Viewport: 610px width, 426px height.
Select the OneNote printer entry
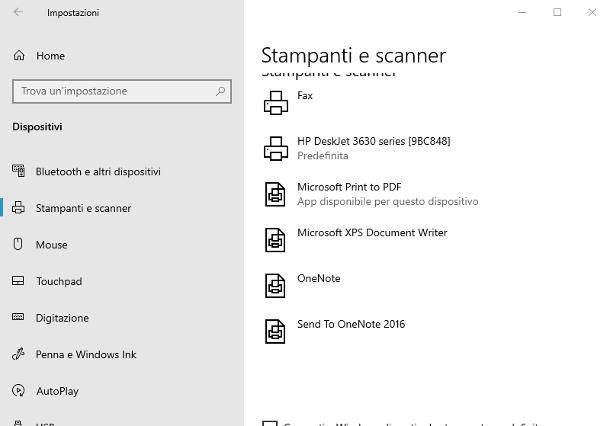319,279
